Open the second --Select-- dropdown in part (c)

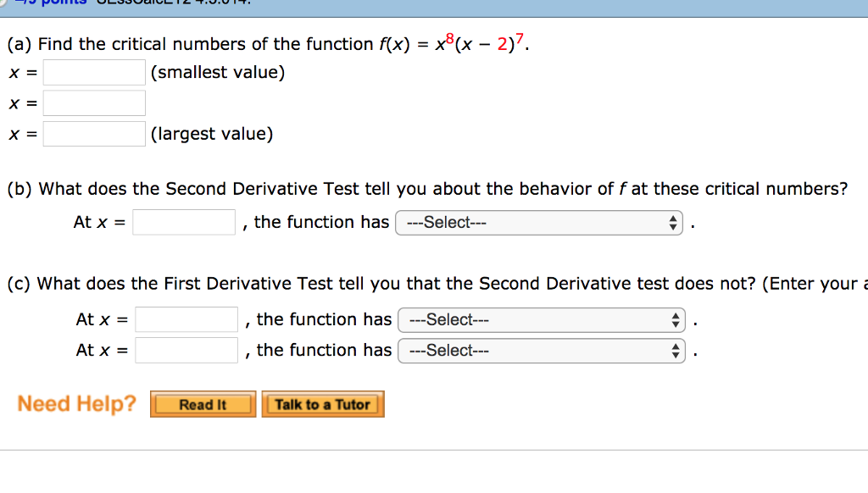[x=540, y=350]
